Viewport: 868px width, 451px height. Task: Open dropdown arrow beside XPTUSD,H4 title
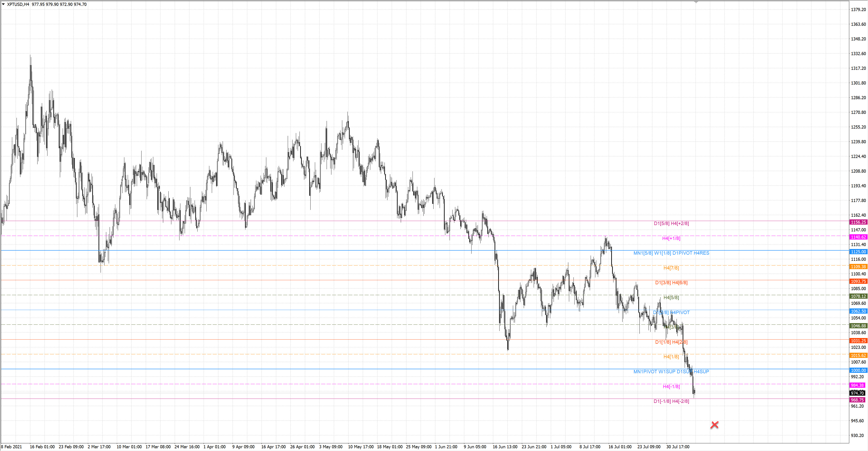tap(3, 4)
